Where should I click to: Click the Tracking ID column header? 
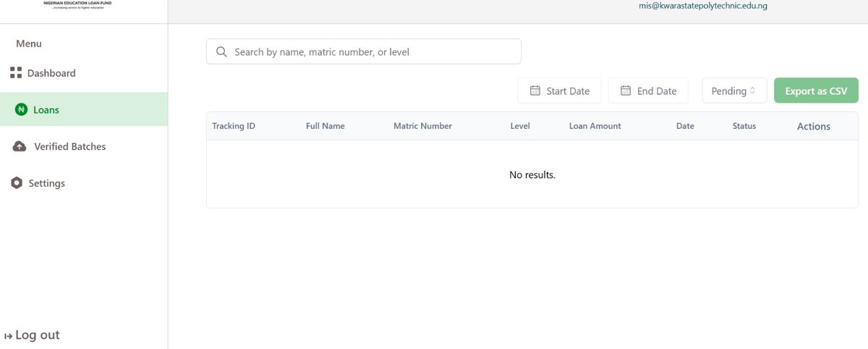point(234,126)
